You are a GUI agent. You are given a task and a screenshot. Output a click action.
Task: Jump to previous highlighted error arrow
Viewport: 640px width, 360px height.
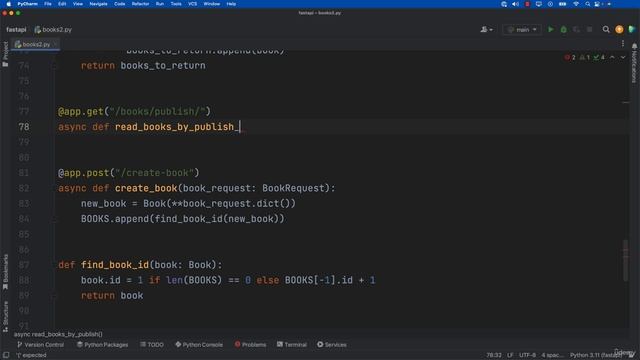click(612, 57)
